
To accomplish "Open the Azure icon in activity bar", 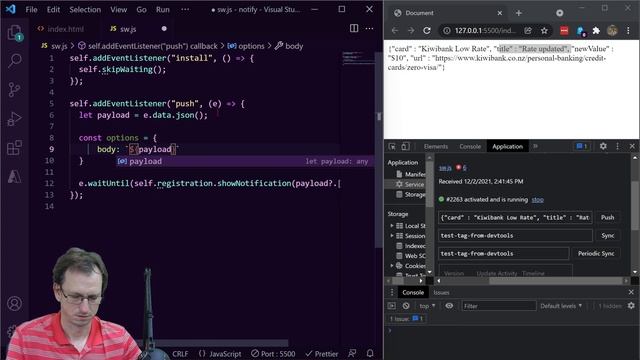I will click(15, 176).
